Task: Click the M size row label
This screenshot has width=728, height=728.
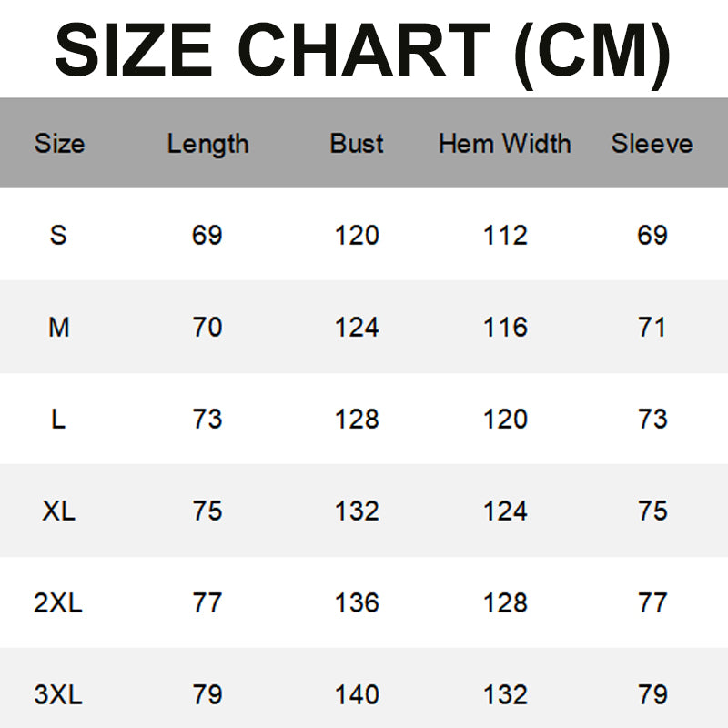Action: 58,328
